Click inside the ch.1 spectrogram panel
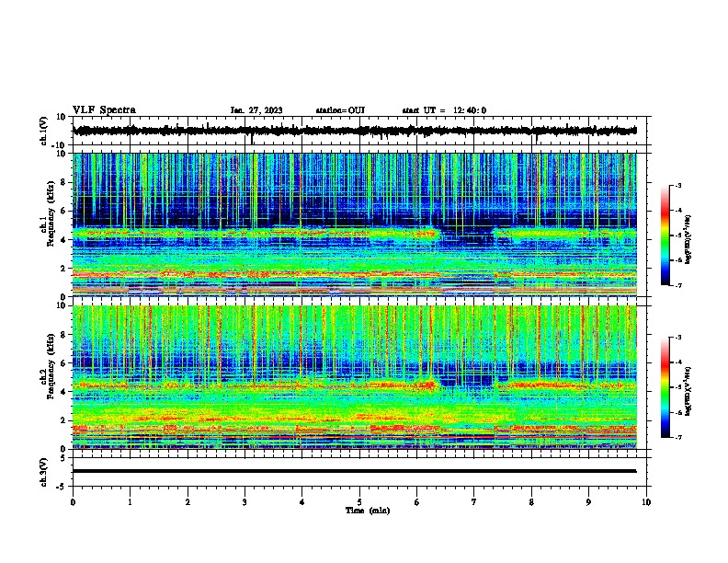 click(x=354, y=224)
